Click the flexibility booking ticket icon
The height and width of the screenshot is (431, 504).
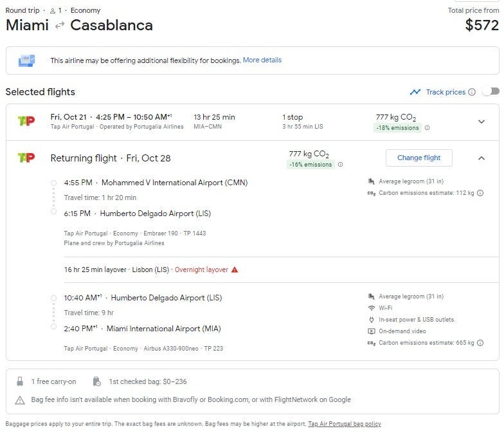[26, 60]
